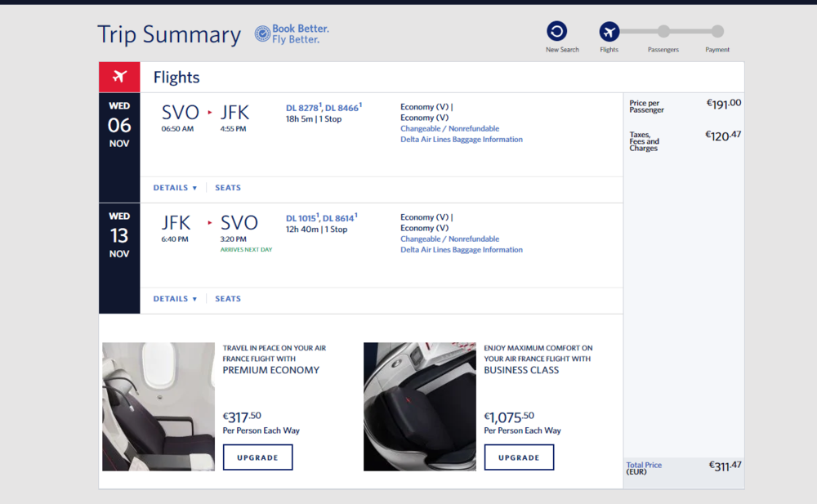Click the Flights step airplane icon
This screenshot has width=817, height=504.
click(x=609, y=31)
